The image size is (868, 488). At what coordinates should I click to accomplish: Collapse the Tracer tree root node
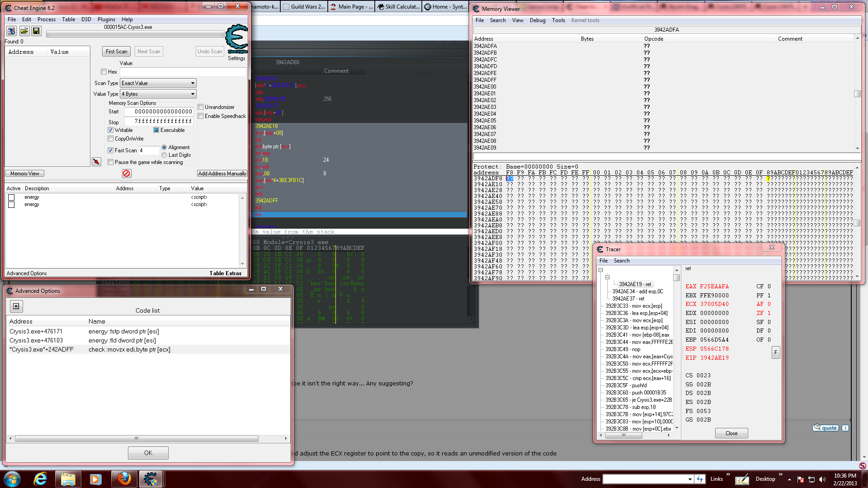point(601,270)
